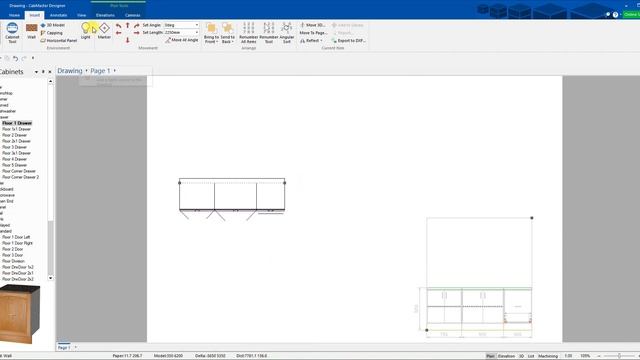Activate the Renumber Tool
The height and width of the screenshot is (360, 640).
(x=269, y=33)
